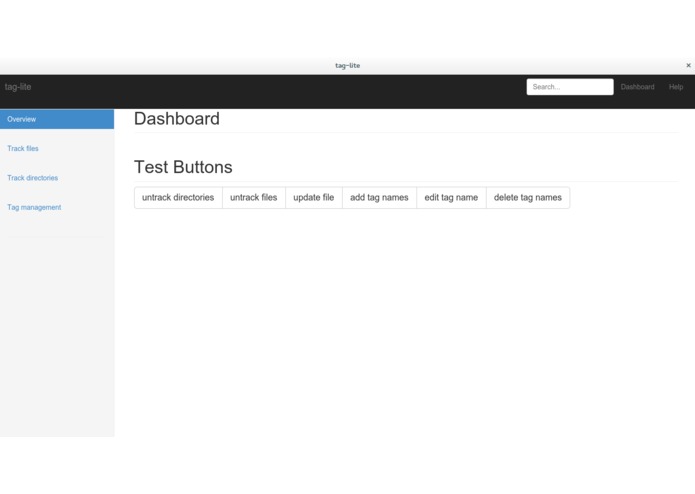Screen dimensions: 695x494
Task: Click the untrack files button
Action: click(254, 198)
